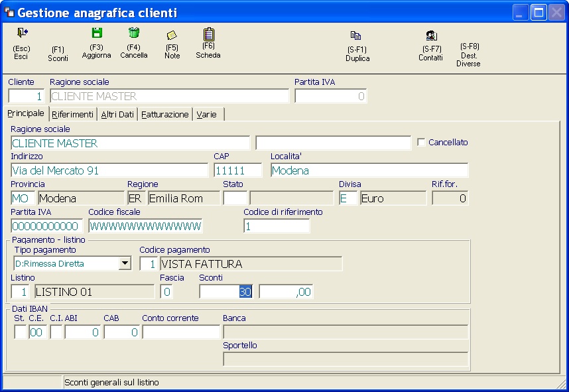Maximize the Gestione anagrafica clienti window
569x392 pixels.
tap(539, 13)
